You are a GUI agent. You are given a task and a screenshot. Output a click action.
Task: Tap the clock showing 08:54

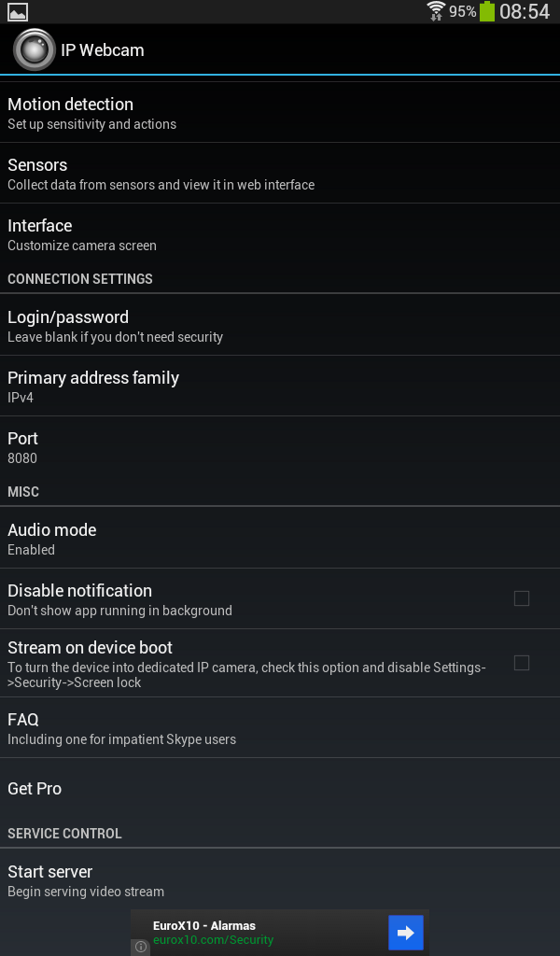525,11
